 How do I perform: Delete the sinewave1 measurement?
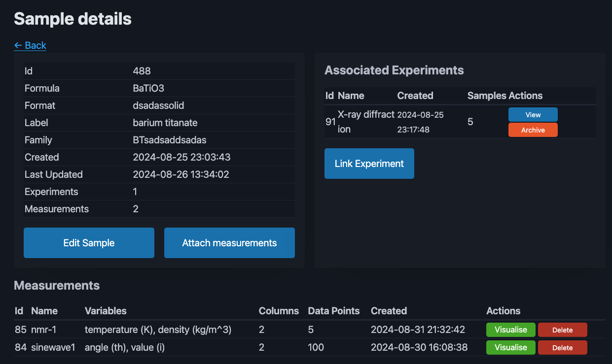[562, 348]
